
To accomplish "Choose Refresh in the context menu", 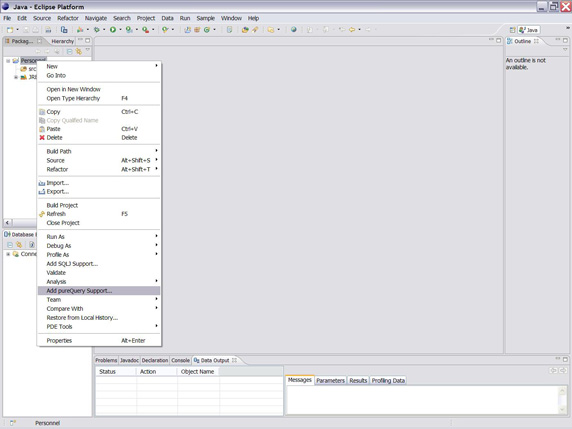I will [98, 214].
